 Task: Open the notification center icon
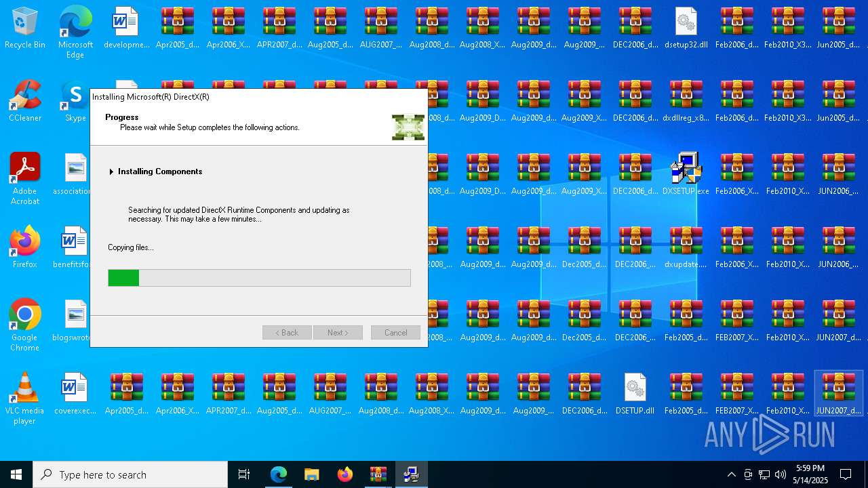(x=846, y=474)
